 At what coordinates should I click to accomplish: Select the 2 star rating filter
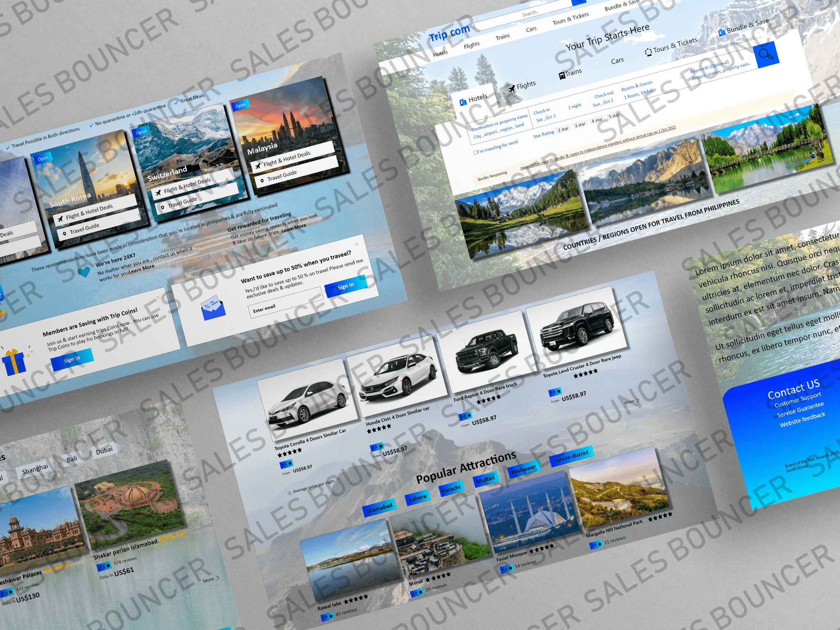click(563, 130)
